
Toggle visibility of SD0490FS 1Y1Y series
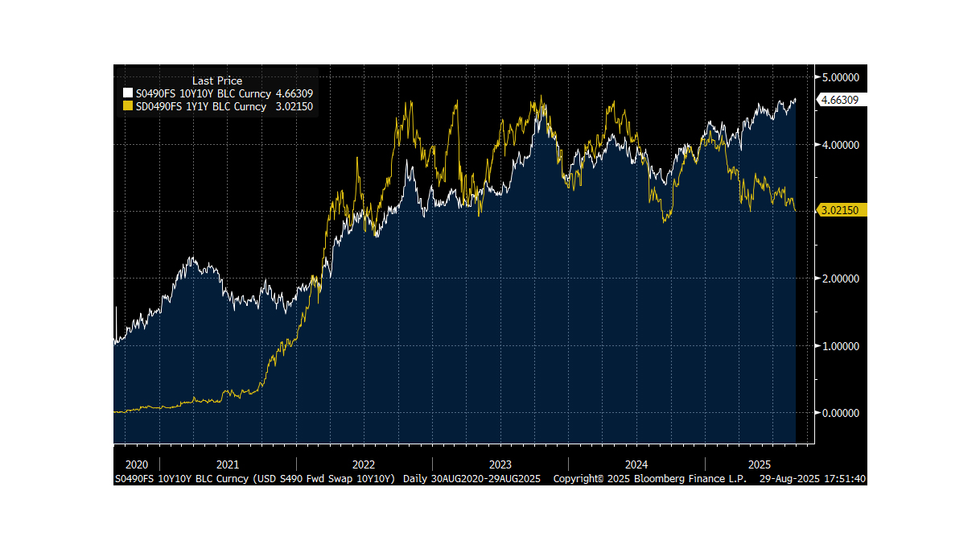pos(201,105)
